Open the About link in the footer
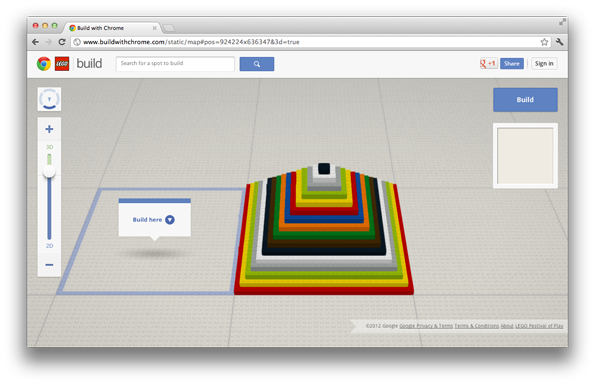The width and height of the screenshot is (595, 385). [507, 326]
